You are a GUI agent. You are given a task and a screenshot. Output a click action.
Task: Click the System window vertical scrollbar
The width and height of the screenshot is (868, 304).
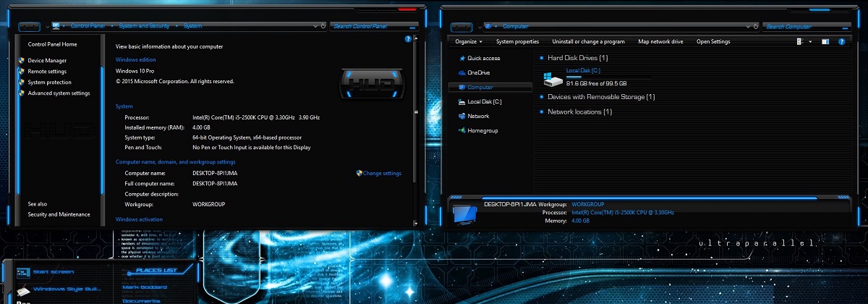click(x=415, y=112)
